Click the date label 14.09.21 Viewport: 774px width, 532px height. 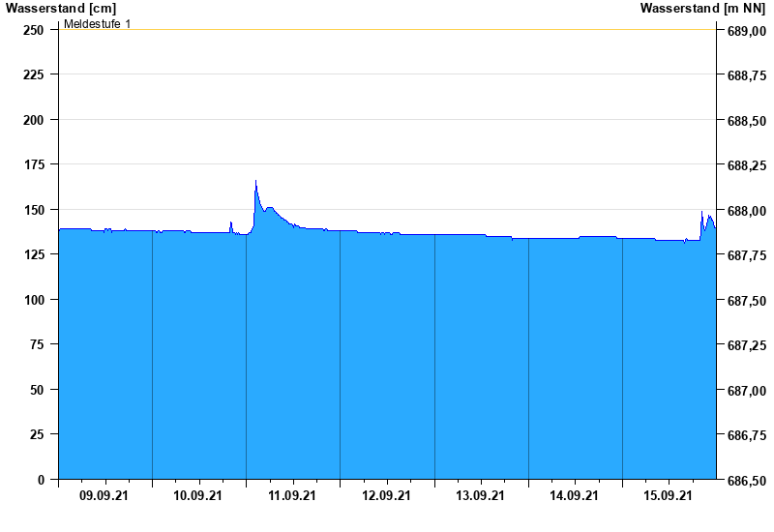pos(574,495)
